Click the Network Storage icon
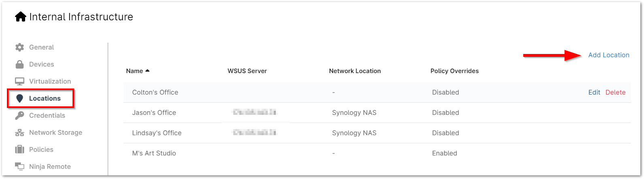Image resolution: width=644 pixels, height=179 pixels. tap(19, 133)
